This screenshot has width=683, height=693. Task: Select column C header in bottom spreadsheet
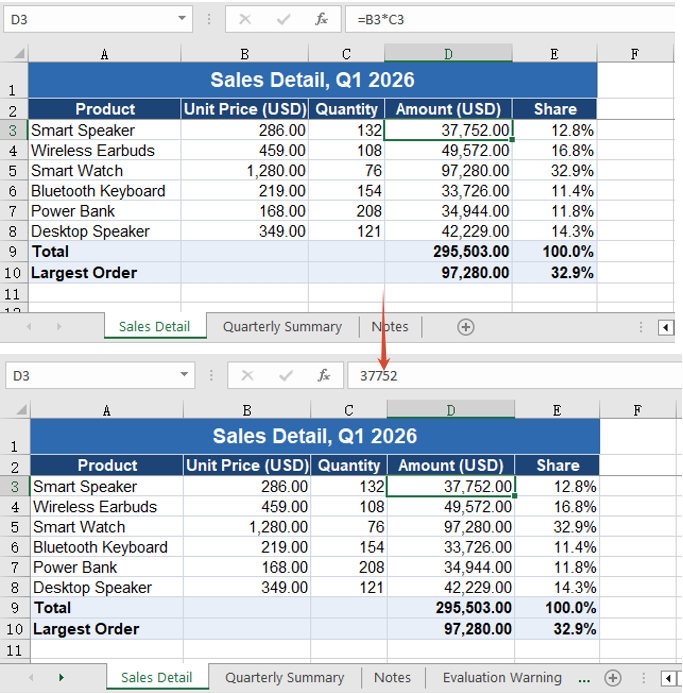pyautogui.click(x=349, y=410)
